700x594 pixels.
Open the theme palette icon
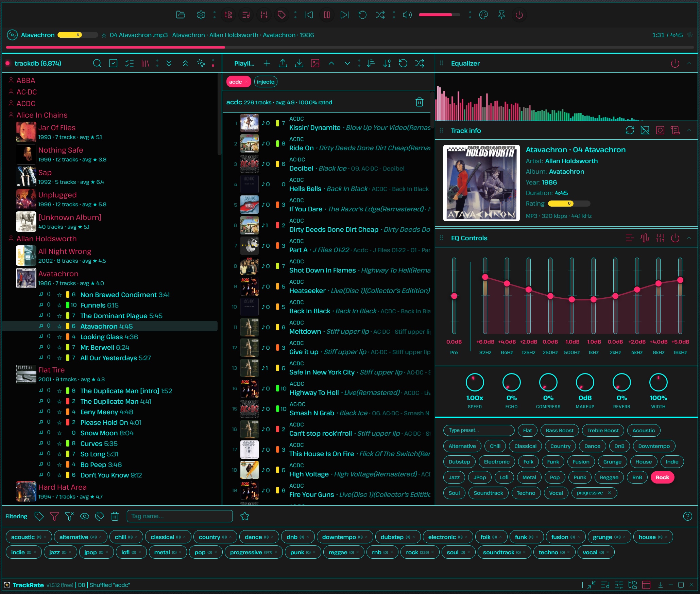point(483,15)
